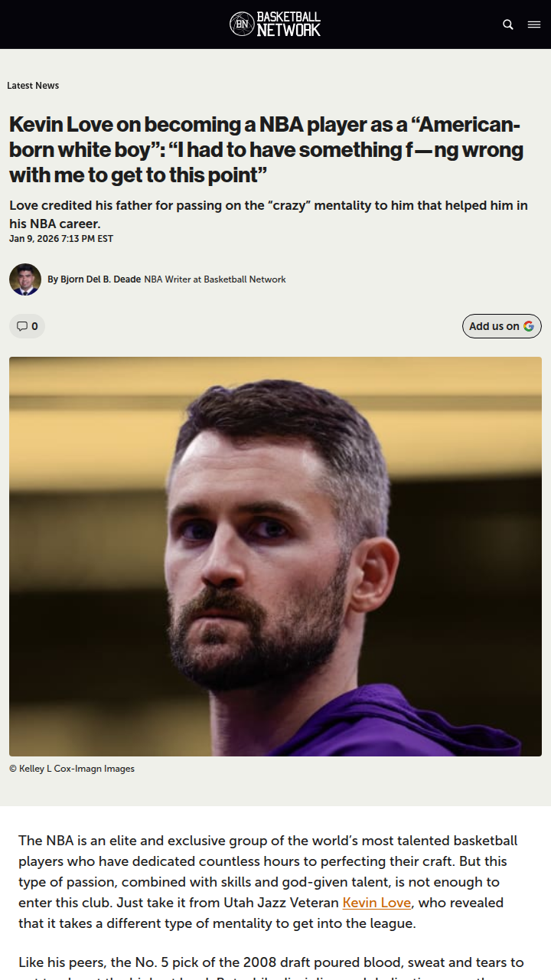Viewport: 551px width, 980px height.
Task: Click "NBA Writer at Basketball Network" text
Action: click(x=215, y=279)
